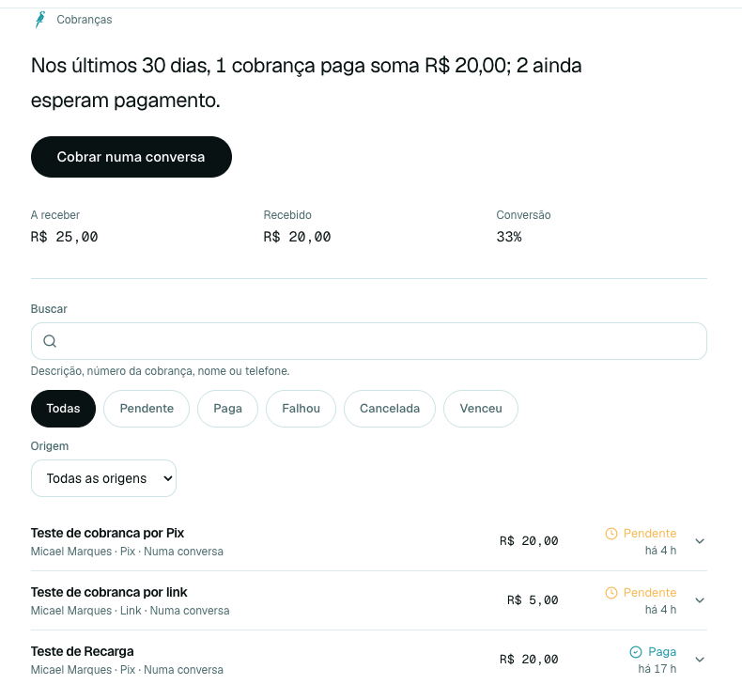The width and height of the screenshot is (742, 700).
Task: Select the Todas filter chip
Action: (64, 409)
